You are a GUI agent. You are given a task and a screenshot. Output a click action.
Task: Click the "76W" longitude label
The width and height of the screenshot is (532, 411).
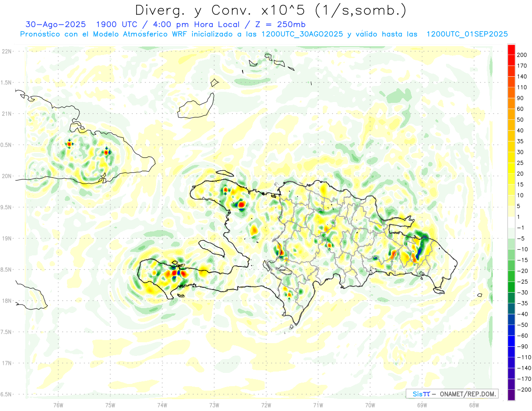[x=58, y=405]
